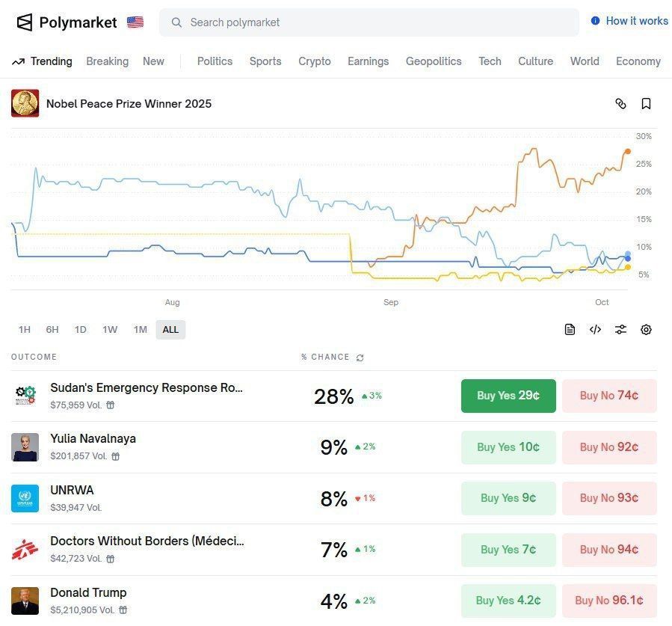The width and height of the screenshot is (672, 626).
Task: Open chart settings gear icon
Action: tap(647, 330)
